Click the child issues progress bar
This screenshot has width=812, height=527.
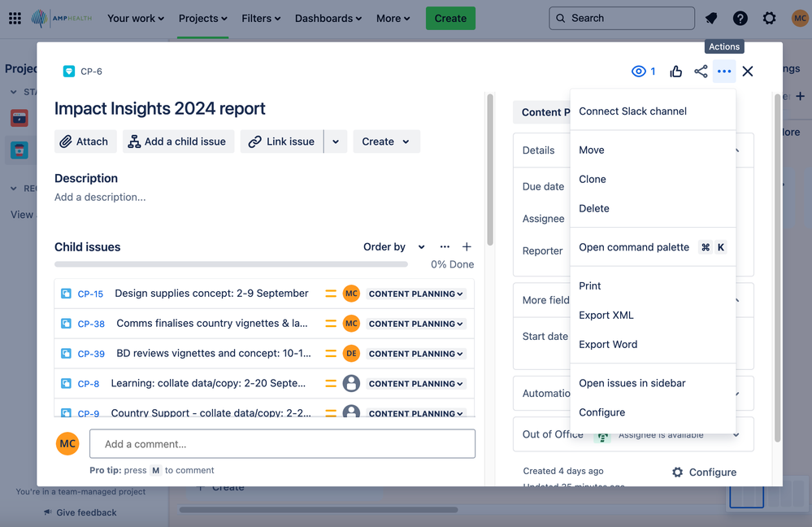point(231,264)
